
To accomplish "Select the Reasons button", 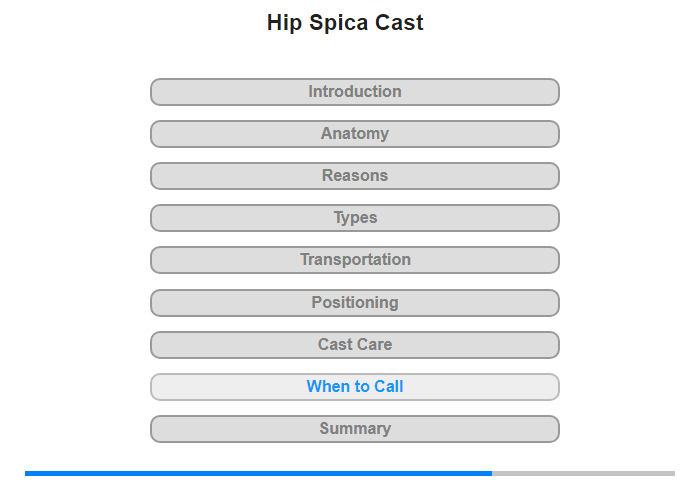I will coord(355,176).
